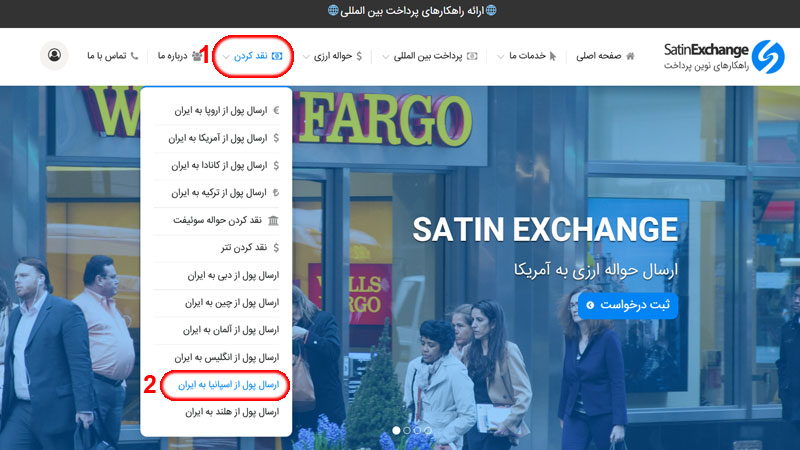The image size is (800, 450).
Task: Select the second carousel slide dot
Action: pyautogui.click(x=407, y=431)
